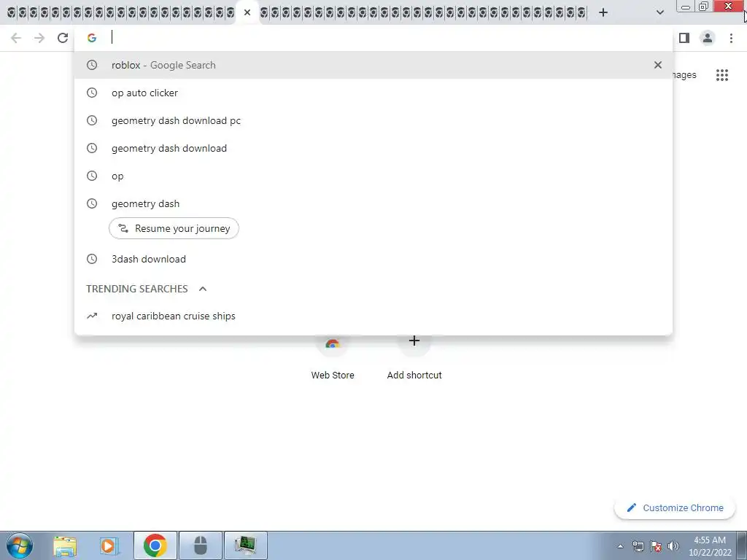Go back with the back arrow
Screen dimensions: 747x560
(x=16, y=38)
